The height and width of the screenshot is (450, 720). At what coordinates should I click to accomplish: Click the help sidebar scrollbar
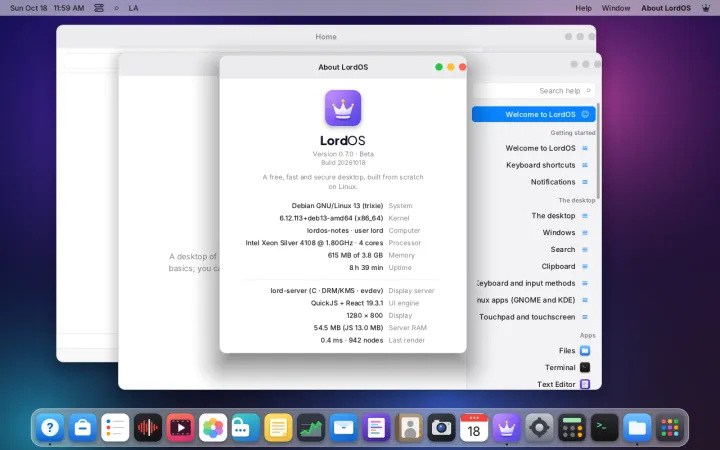click(598, 152)
